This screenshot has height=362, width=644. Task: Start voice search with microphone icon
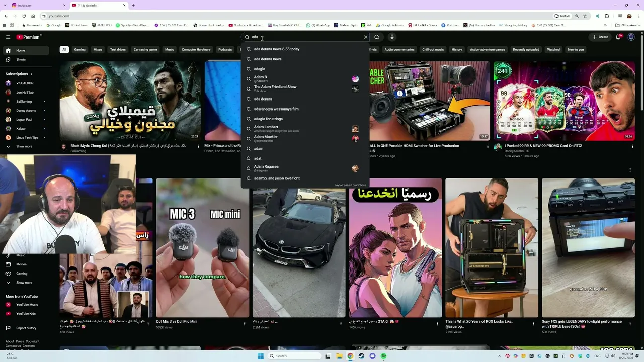tap(392, 37)
